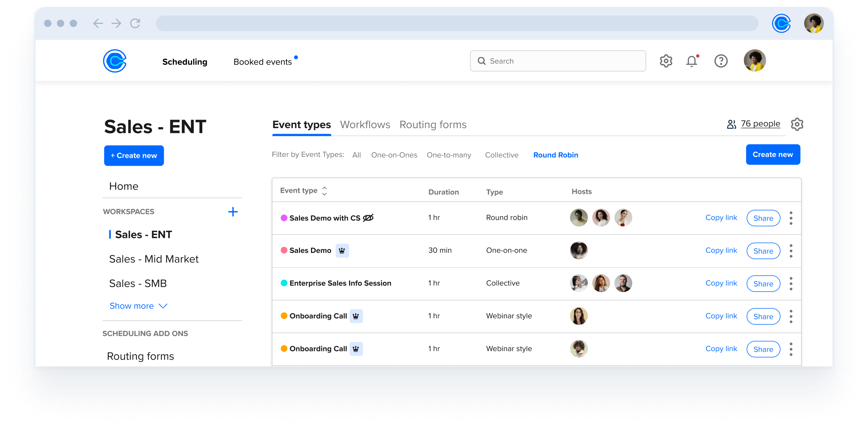The image size is (868, 428).
Task: Open the Booked events menu item
Action: click(262, 62)
